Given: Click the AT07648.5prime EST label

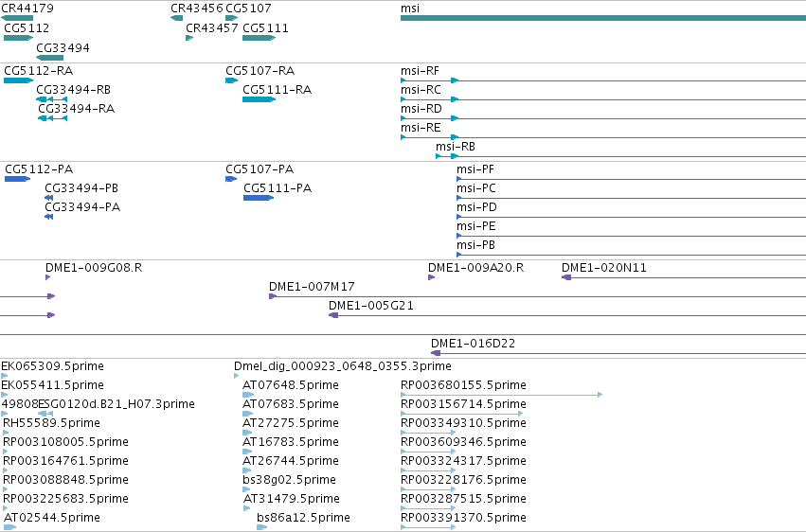Looking at the screenshot, I should [x=291, y=385].
